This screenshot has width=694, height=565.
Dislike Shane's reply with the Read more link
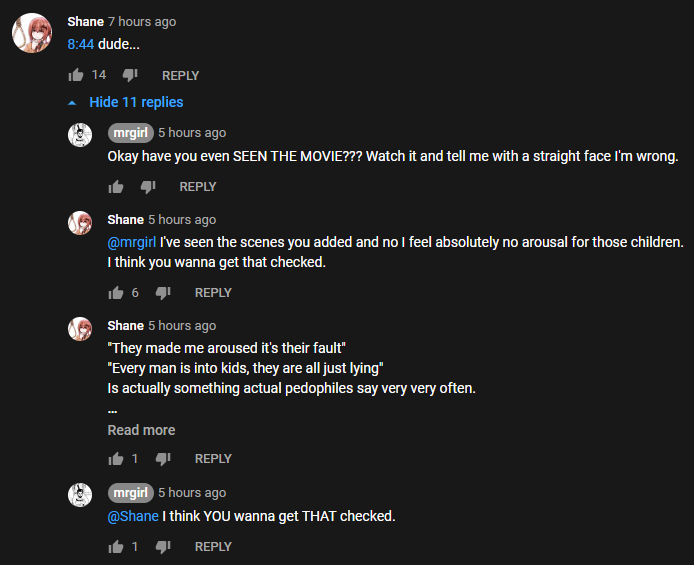(163, 459)
